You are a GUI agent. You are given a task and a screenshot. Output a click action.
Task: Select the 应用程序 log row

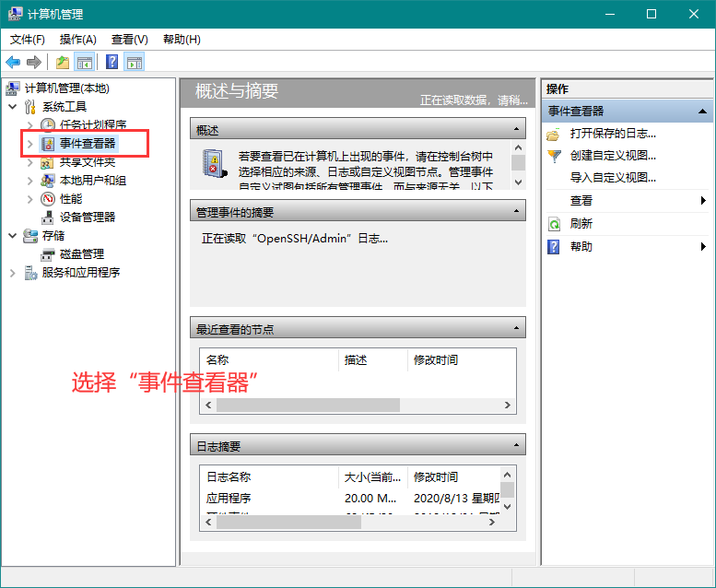click(x=350, y=498)
